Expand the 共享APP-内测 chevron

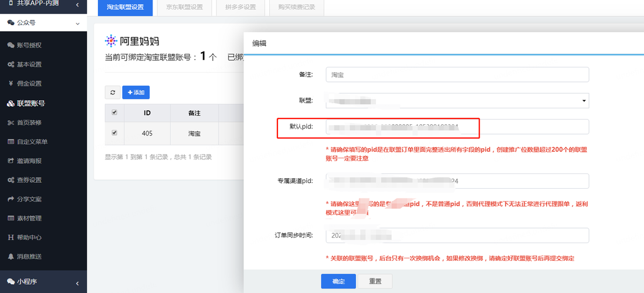pyautogui.click(x=77, y=4)
